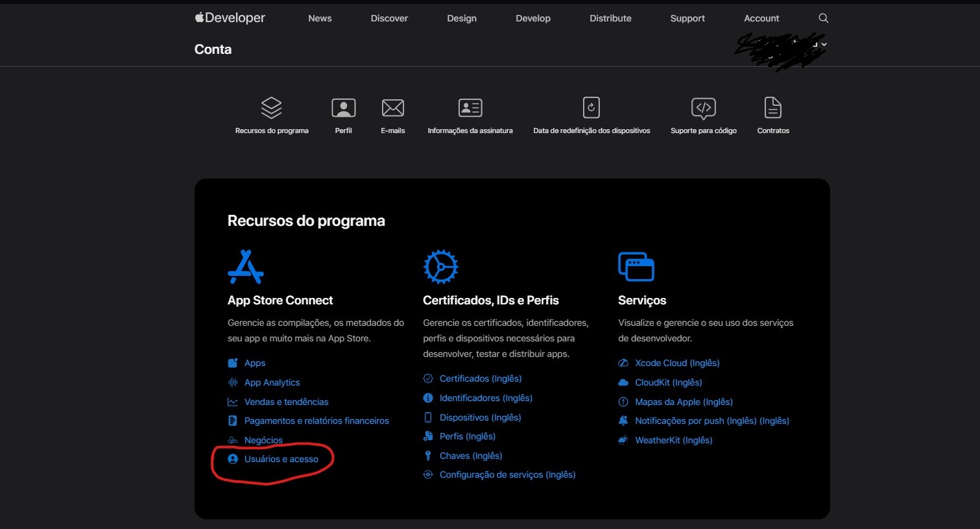This screenshot has width=980, height=529.
Task: Click icon beside Xcode Cloud (Inglês)
Action: click(x=623, y=363)
